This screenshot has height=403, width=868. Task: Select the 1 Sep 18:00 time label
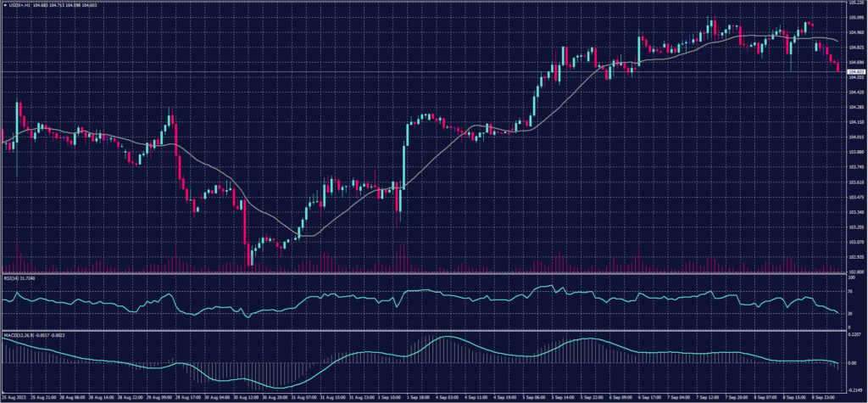point(419,397)
